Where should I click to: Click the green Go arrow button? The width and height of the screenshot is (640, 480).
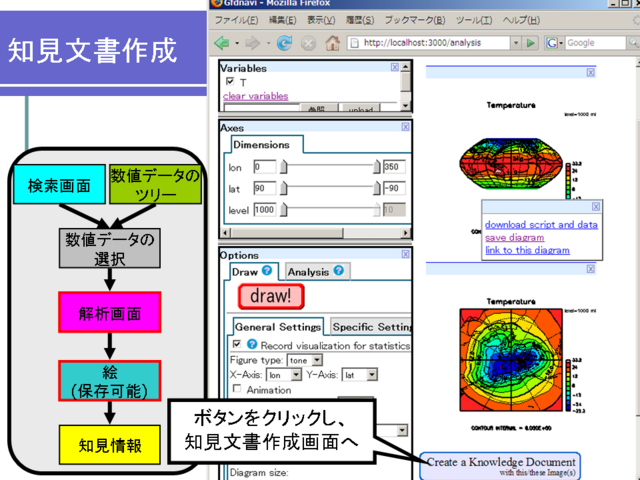[531, 43]
